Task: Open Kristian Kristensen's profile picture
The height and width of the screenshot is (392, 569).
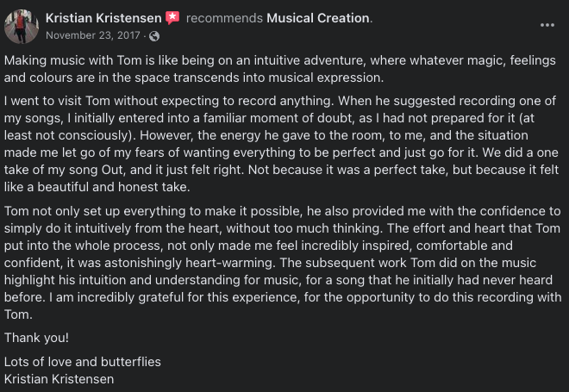Action: point(22,26)
